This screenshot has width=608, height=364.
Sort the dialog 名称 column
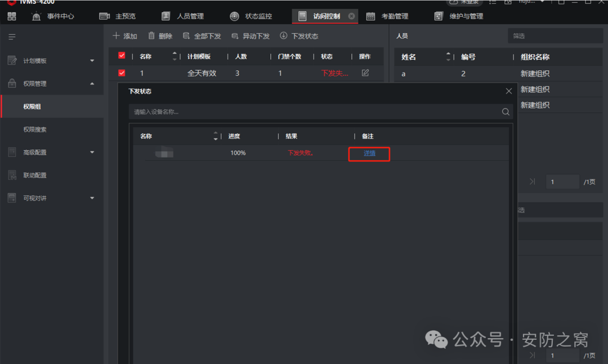click(216, 136)
